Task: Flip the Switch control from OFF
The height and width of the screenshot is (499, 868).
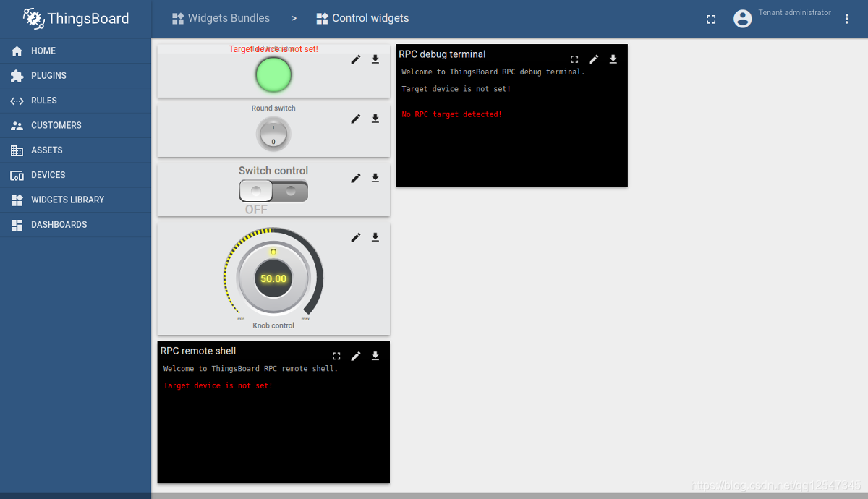Action: 273,190
